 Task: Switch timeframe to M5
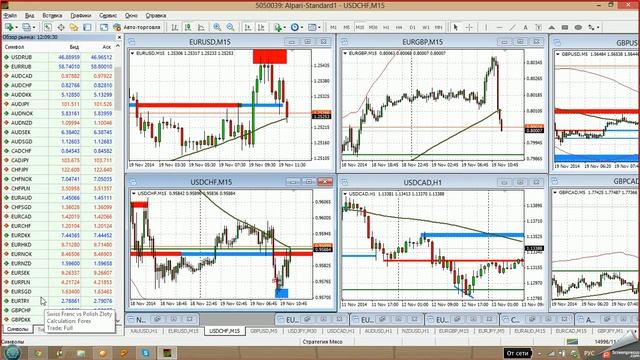point(347,27)
